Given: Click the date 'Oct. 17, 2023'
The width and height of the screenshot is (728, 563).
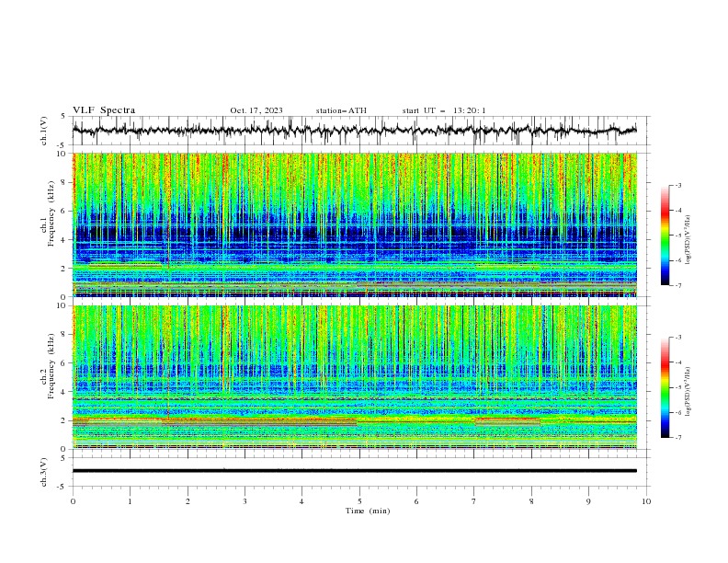Looking at the screenshot, I should [256, 110].
